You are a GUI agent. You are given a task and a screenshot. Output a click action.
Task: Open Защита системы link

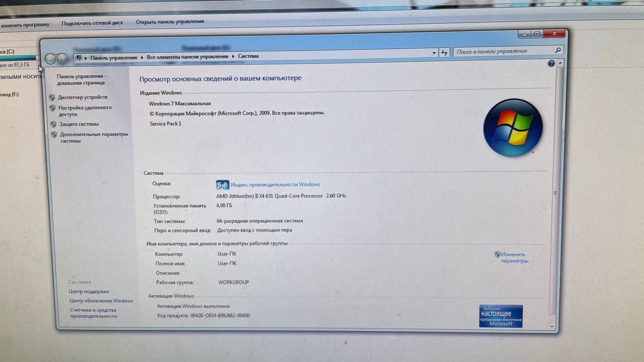tap(79, 124)
